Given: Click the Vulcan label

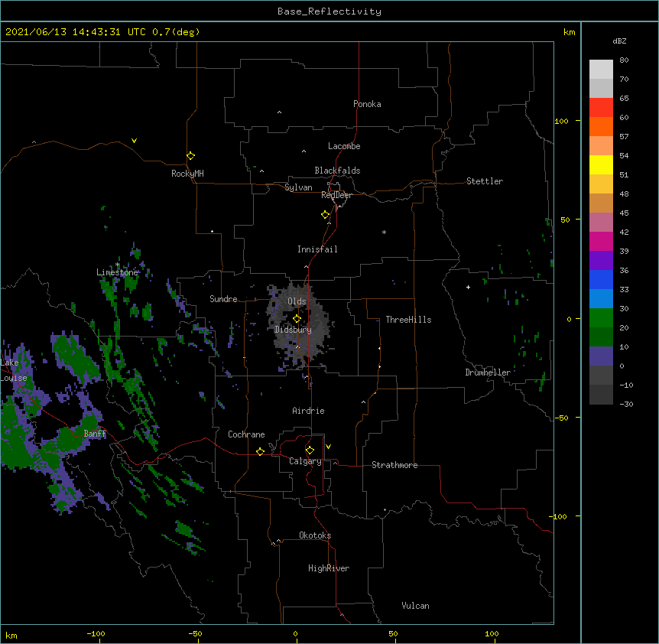Looking at the screenshot, I should (x=415, y=606).
